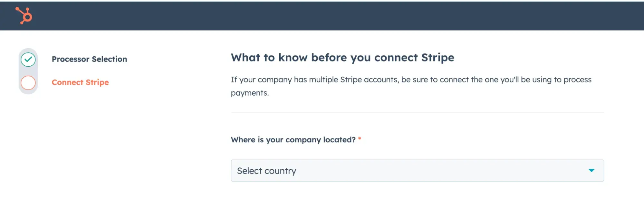
Task: Click the dark navy header bar
Action: (x=322, y=16)
